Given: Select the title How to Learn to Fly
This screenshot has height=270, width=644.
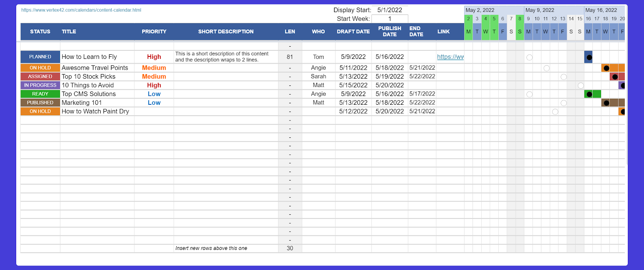Looking at the screenshot, I should [x=89, y=57].
